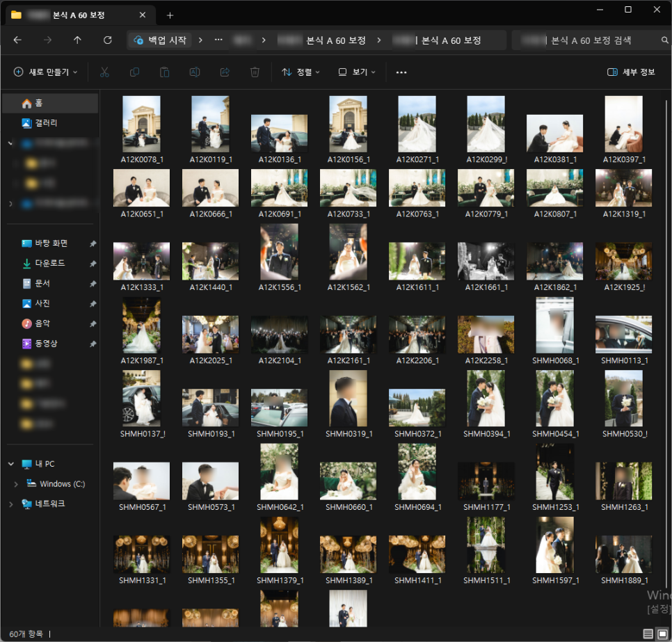This screenshot has width=672, height=642.
Task: Select thumbnail A12K0397_1
Action: [x=623, y=124]
